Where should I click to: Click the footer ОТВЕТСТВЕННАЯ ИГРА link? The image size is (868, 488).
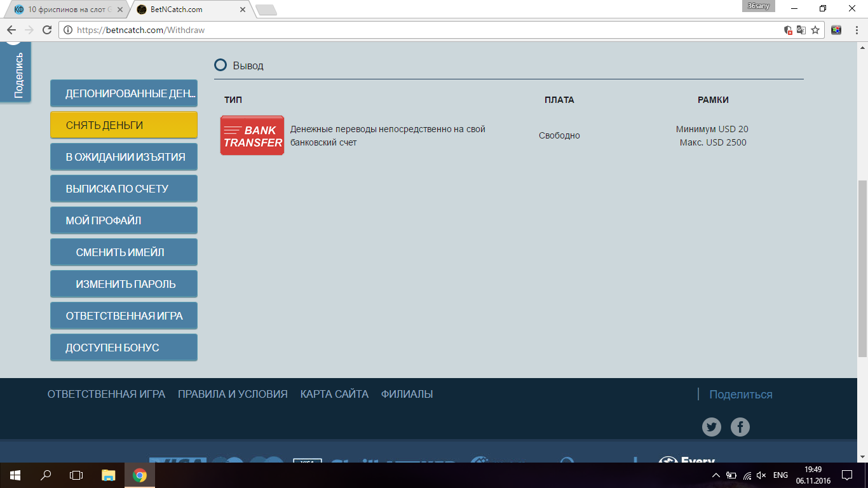click(106, 394)
